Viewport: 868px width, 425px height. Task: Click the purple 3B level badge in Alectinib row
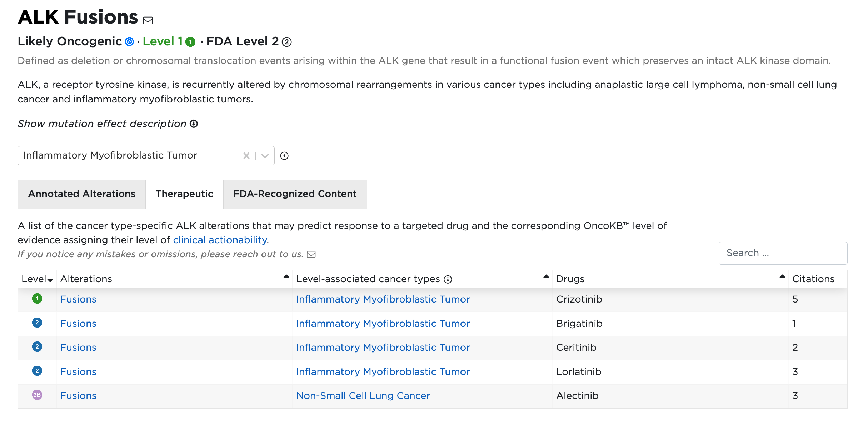tap(37, 396)
